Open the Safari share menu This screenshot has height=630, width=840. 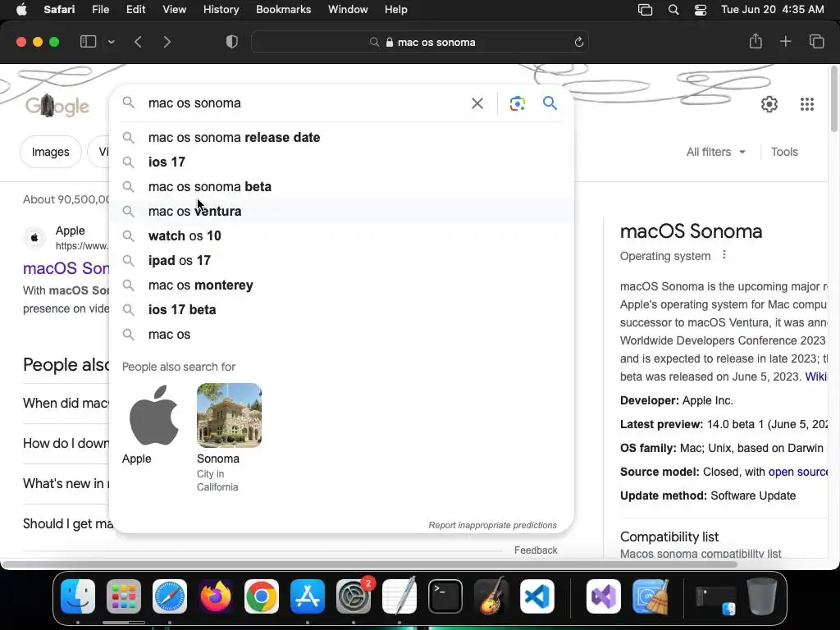tap(756, 41)
